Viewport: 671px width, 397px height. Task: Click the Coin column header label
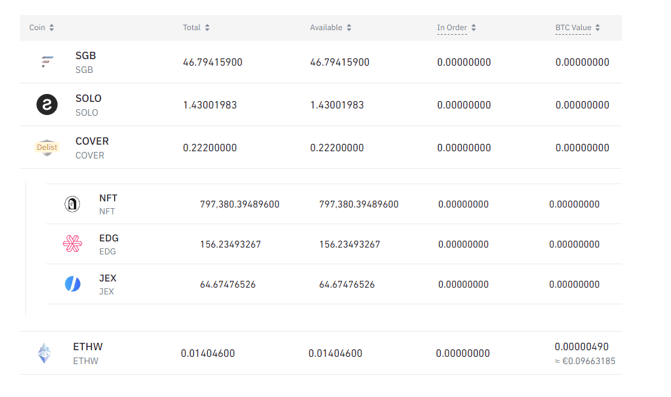pyautogui.click(x=37, y=27)
